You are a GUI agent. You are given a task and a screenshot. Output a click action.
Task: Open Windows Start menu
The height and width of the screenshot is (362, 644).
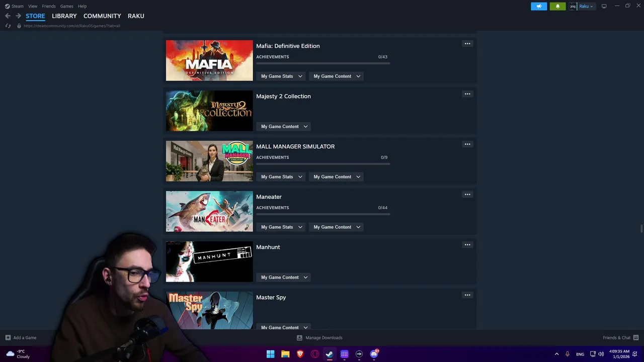coord(270,354)
